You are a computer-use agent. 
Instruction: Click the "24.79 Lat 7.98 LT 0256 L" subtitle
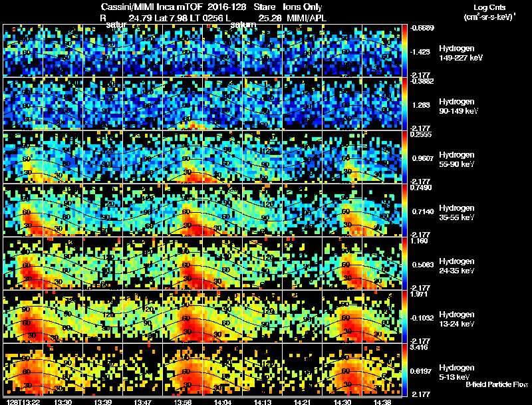(x=180, y=18)
